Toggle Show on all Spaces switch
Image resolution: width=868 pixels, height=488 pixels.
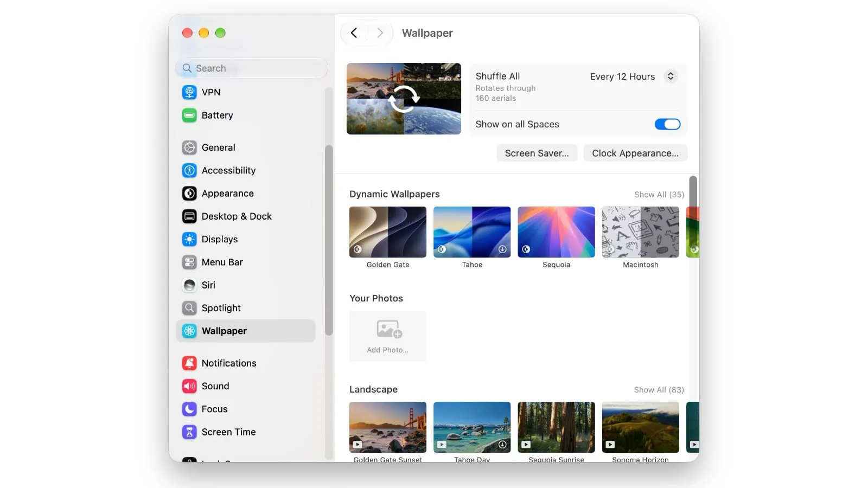667,124
